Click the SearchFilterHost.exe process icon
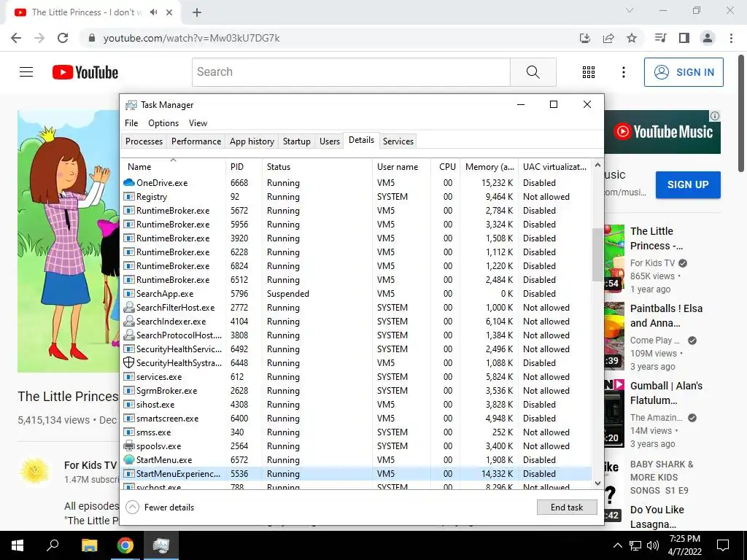Image resolution: width=747 pixels, height=560 pixels. (128, 307)
